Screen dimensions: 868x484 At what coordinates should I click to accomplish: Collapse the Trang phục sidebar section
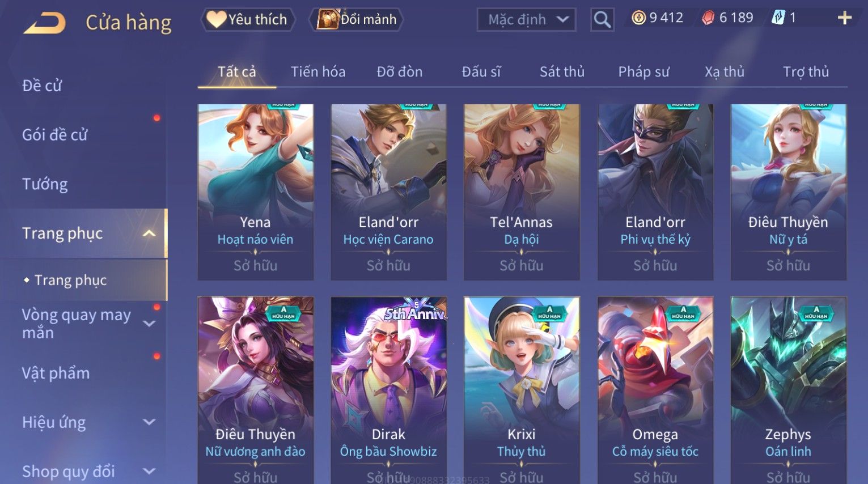click(x=149, y=233)
